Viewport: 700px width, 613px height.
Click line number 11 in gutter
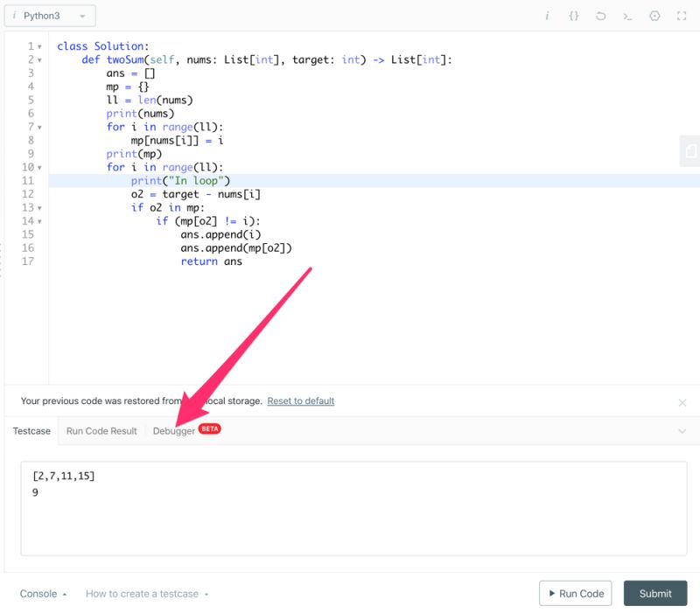click(28, 181)
